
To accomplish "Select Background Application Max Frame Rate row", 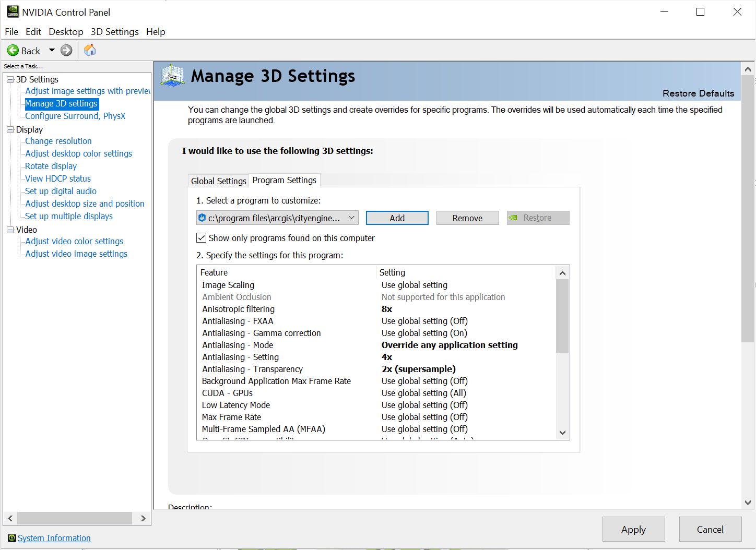I will tap(376, 381).
